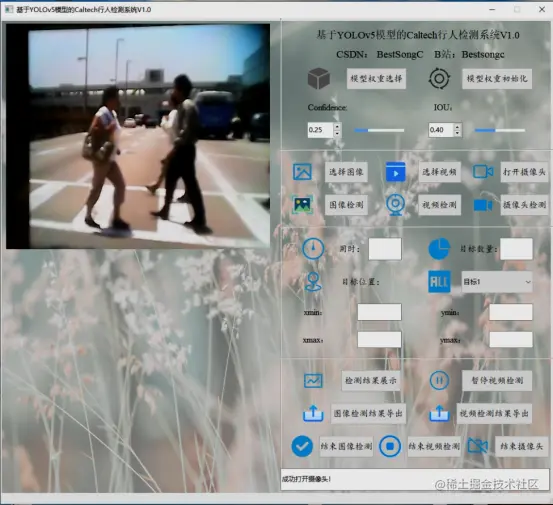
Task: Click the 模型权重初始化 button
Action: tap(497, 79)
